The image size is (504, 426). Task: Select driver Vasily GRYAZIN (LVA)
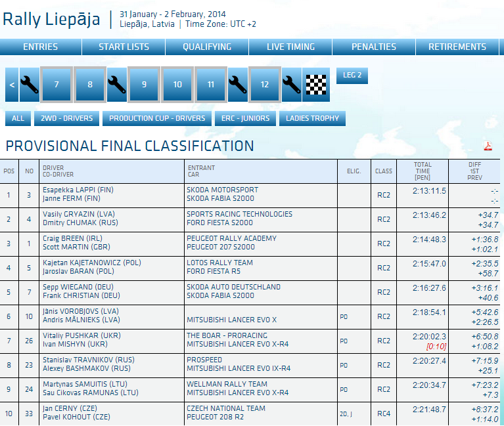coord(79,214)
